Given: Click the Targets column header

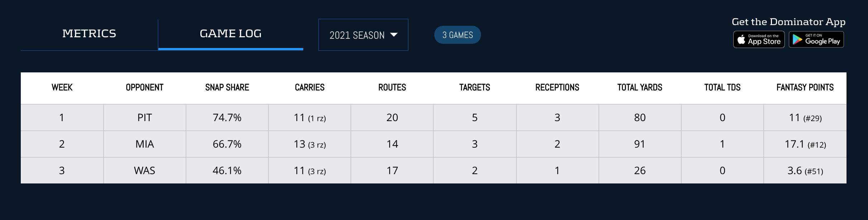Looking at the screenshot, I should 474,87.
